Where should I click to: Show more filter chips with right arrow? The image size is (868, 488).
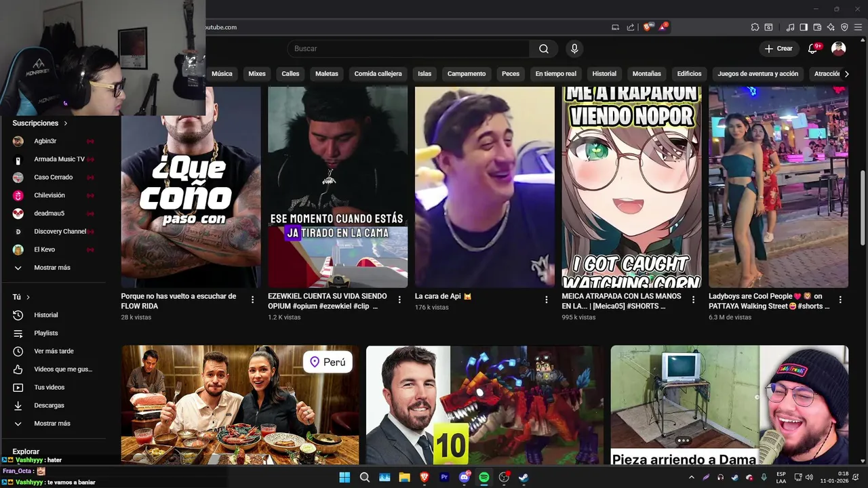point(846,74)
